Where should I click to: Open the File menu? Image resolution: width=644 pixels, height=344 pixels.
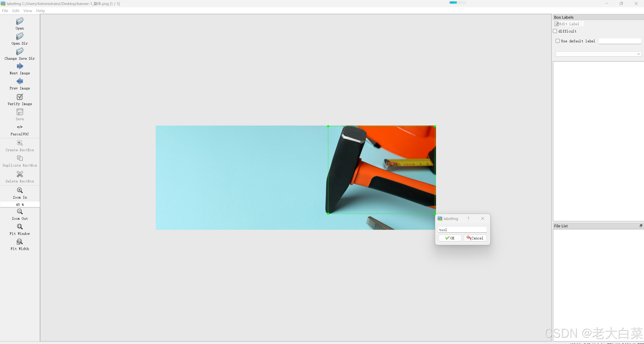(x=5, y=11)
